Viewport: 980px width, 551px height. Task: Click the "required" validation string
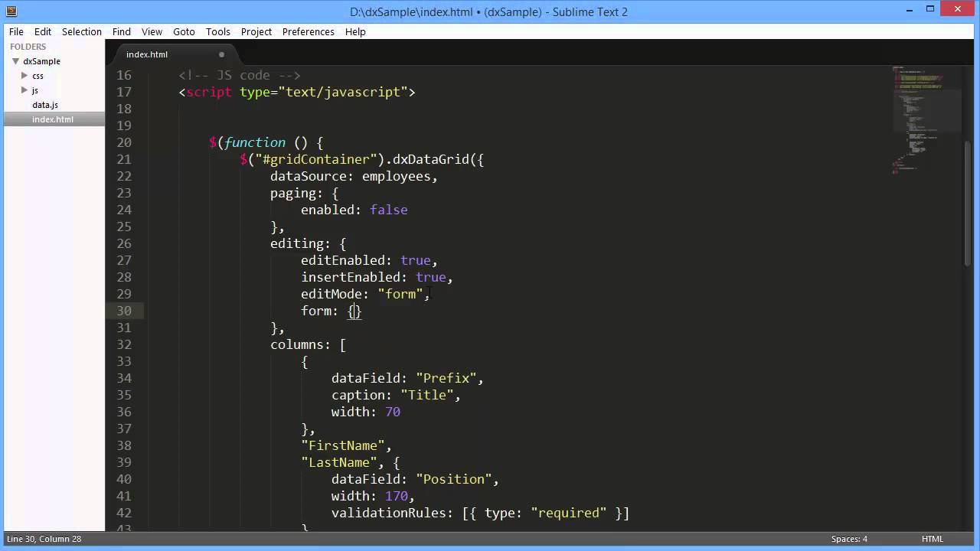(569, 513)
